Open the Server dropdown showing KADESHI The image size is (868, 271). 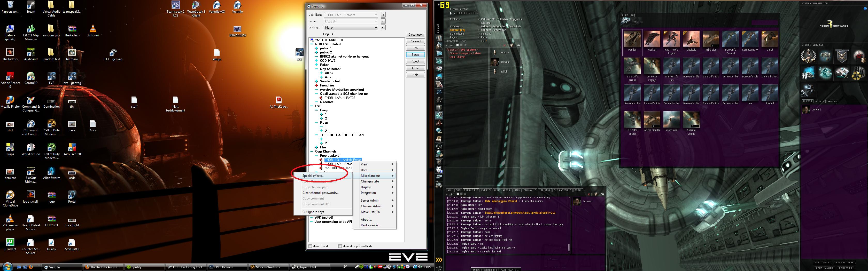[351, 21]
